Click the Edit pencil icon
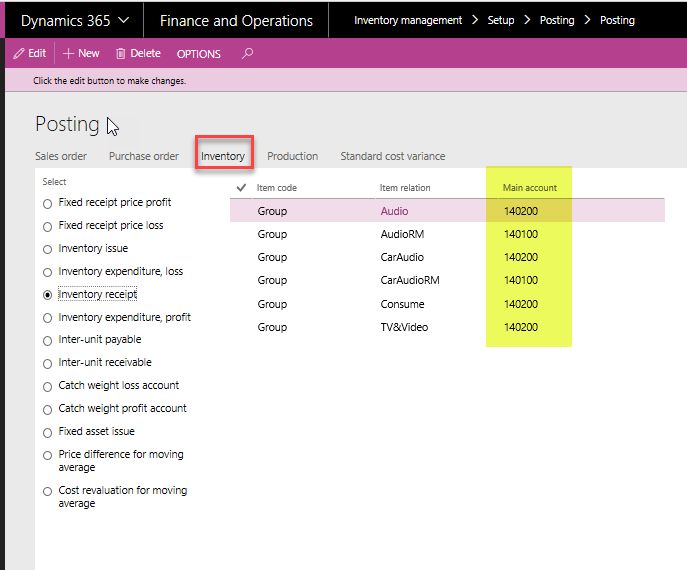 [19, 54]
